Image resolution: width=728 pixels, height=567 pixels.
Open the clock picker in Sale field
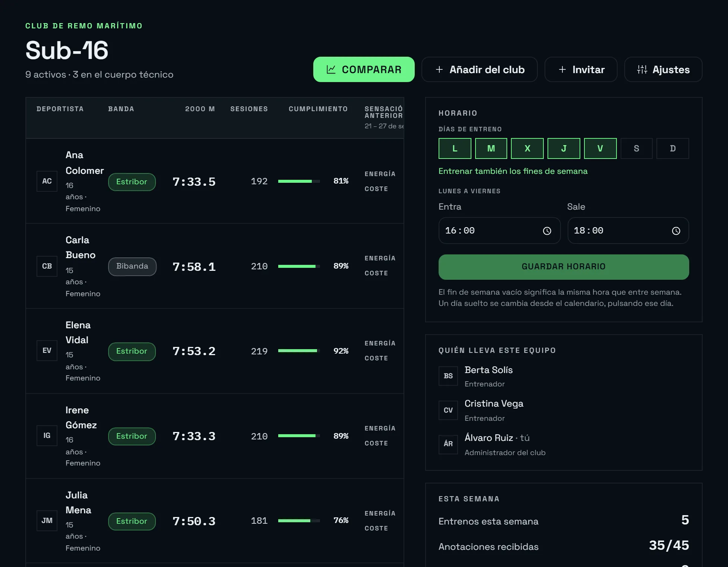point(676,231)
